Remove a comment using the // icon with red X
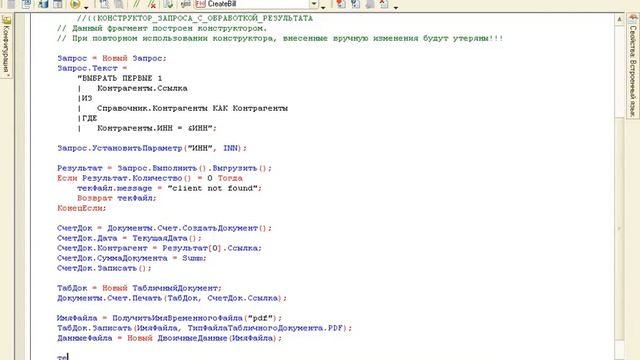This screenshot has height=360, width=640. [152, 4]
